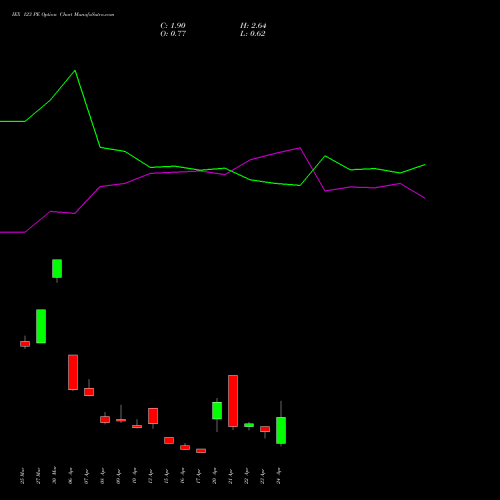Click the last green candlestick above 24 Apr
Screen dimensions: 500x500
(x=281, y=430)
